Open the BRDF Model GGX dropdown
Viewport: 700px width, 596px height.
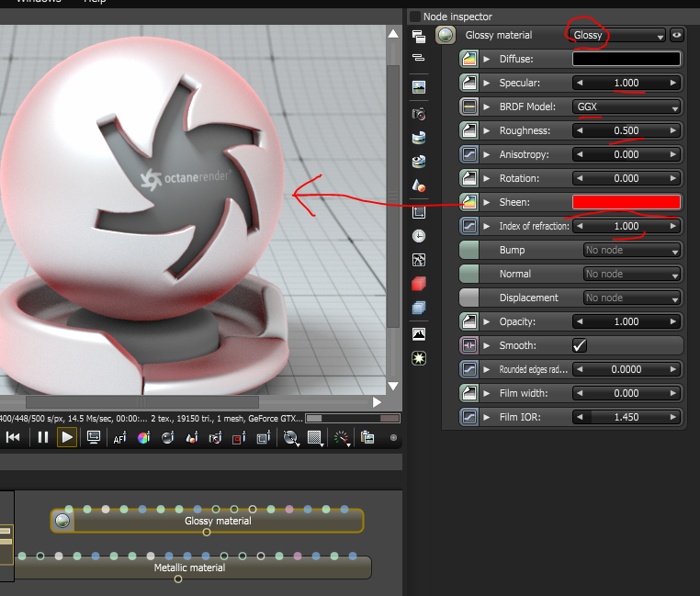tap(627, 107)
